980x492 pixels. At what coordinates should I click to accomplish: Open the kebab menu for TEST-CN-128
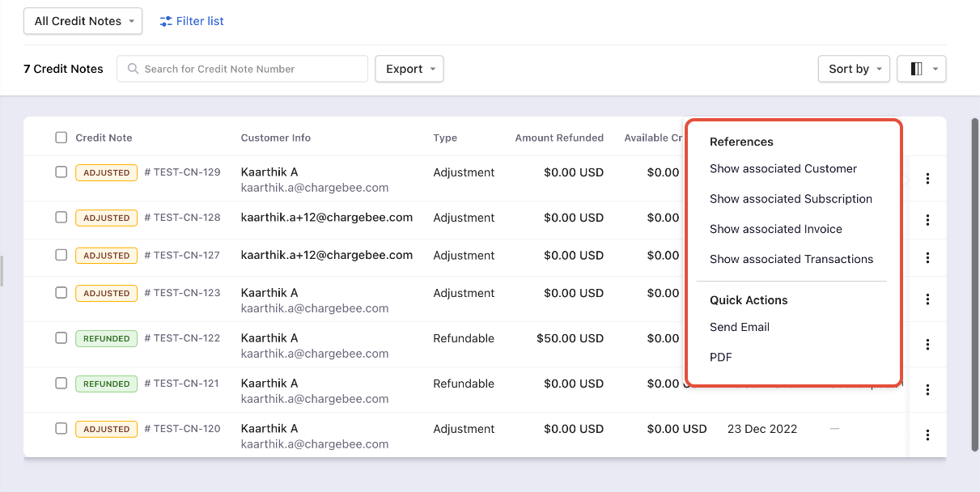(927, 220)
